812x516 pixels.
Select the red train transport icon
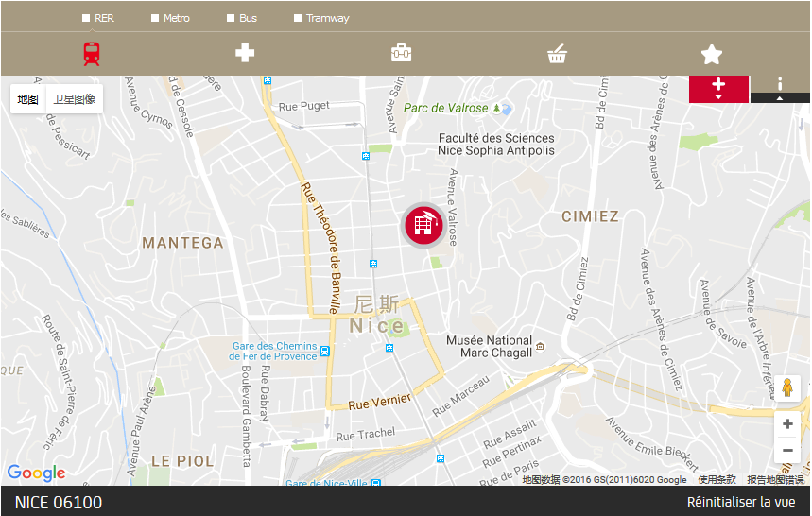point(91,54)
